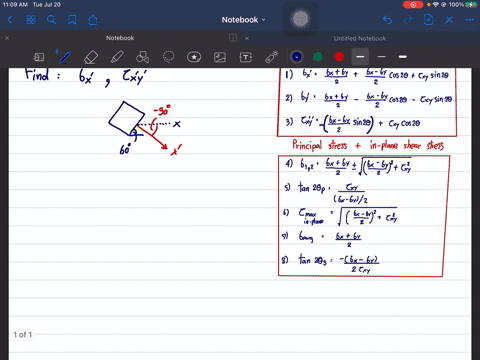Open the thumbnail grid view
The image size is (480, 360).
(31, 20)
